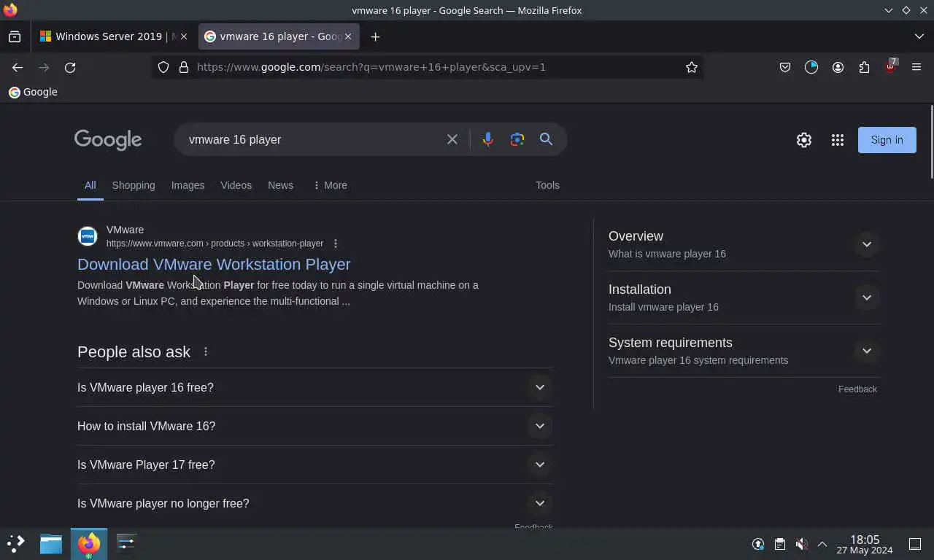This screenshot has height=560, width=934.
Task: Open Download VMware Workstation Player link
Action: (214, 264)
